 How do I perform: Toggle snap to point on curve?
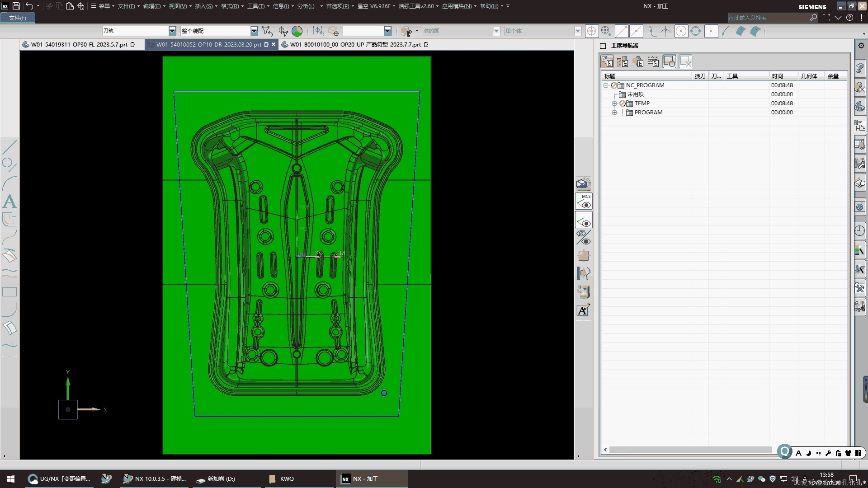726,31
